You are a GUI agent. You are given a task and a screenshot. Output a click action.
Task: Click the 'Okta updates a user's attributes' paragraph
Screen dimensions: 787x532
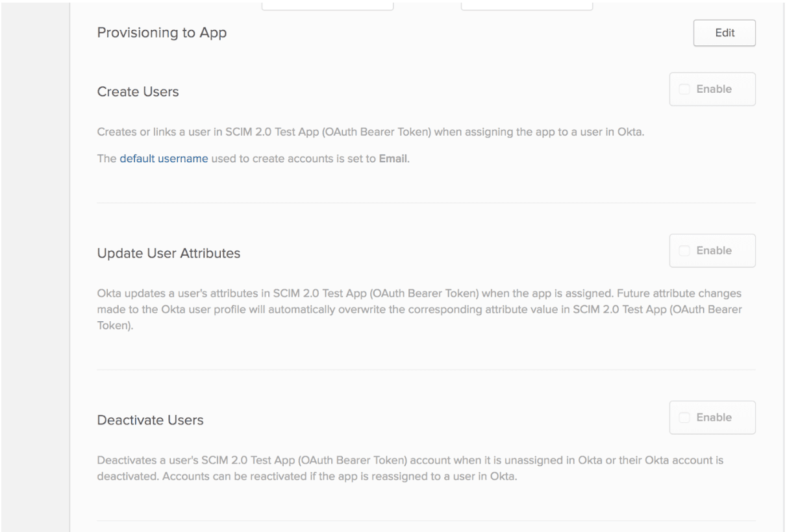click(x=419, y=309)
